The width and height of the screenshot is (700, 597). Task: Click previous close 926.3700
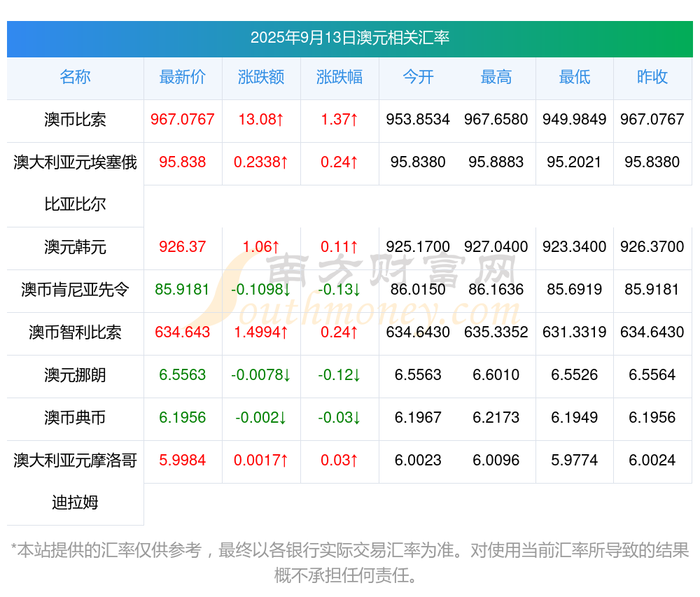[652, 247]
